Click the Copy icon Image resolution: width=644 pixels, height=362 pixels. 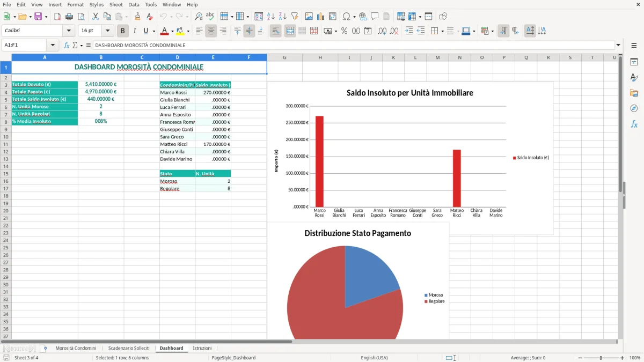point(107,17)
